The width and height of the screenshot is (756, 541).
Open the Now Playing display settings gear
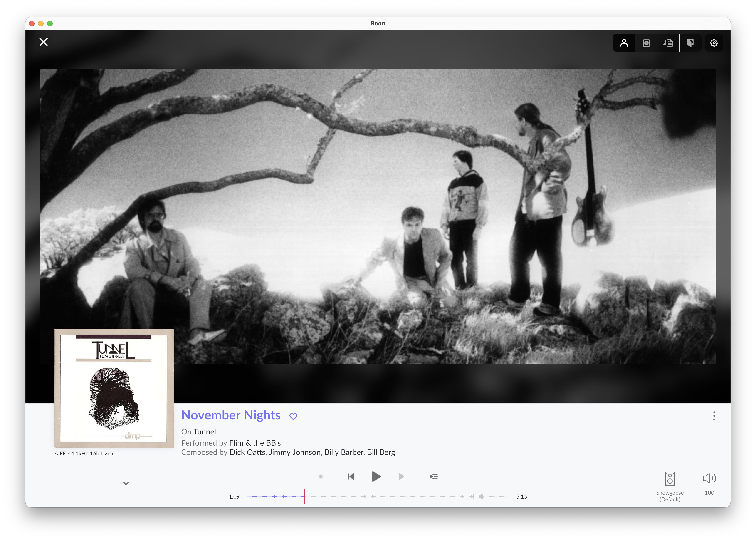714,43
